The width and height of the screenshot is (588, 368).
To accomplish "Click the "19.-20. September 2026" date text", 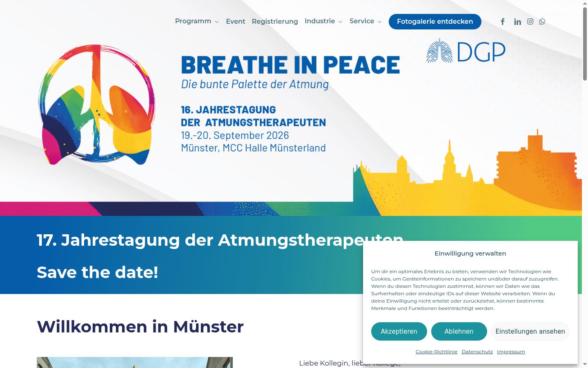I will 235,135.
